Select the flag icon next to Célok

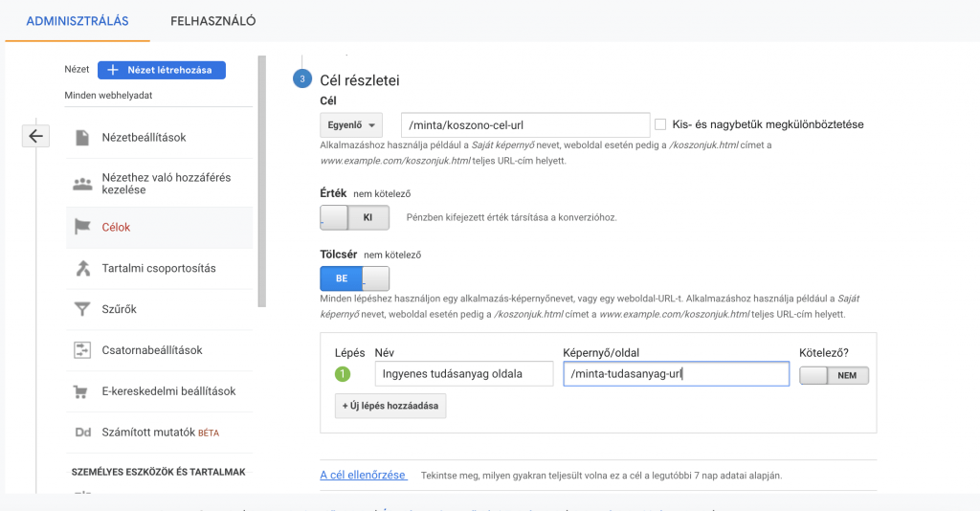pyautogui.click(x=82, y=227)
